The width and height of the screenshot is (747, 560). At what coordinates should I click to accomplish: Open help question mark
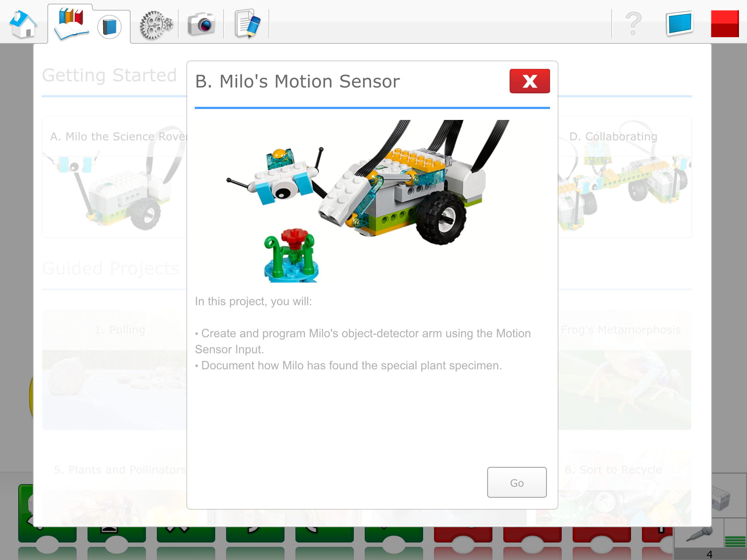(x=634, y=23)
